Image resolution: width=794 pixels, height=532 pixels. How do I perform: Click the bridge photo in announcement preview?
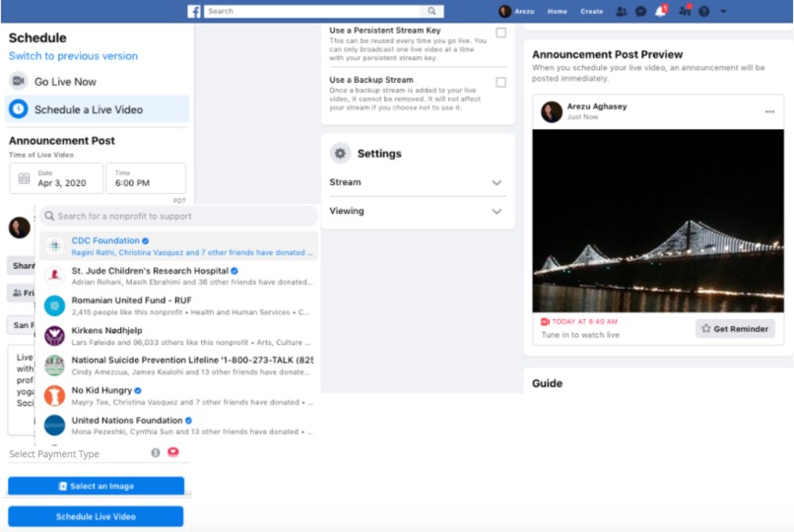[658, 221]
